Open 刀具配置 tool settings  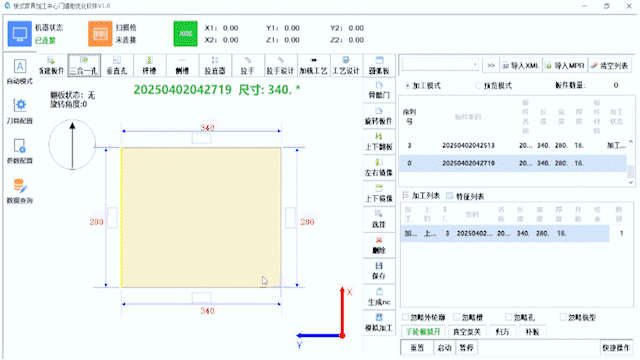pos(20,111)
